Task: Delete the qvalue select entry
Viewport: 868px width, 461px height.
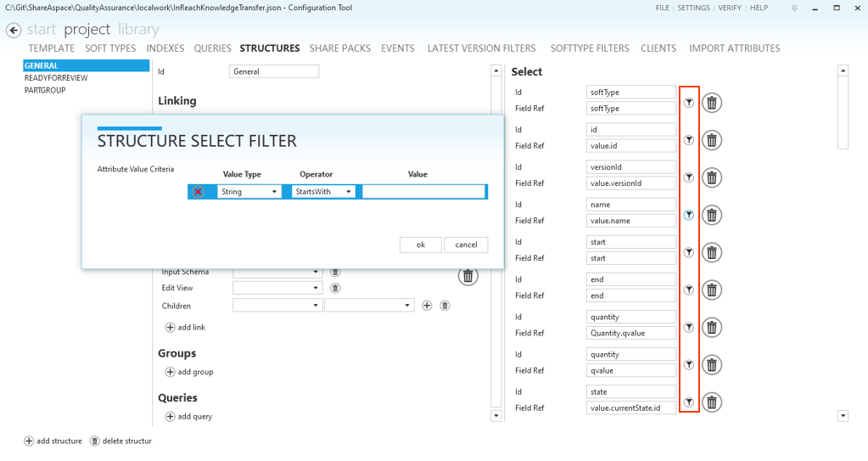Action: pos(712,364)
